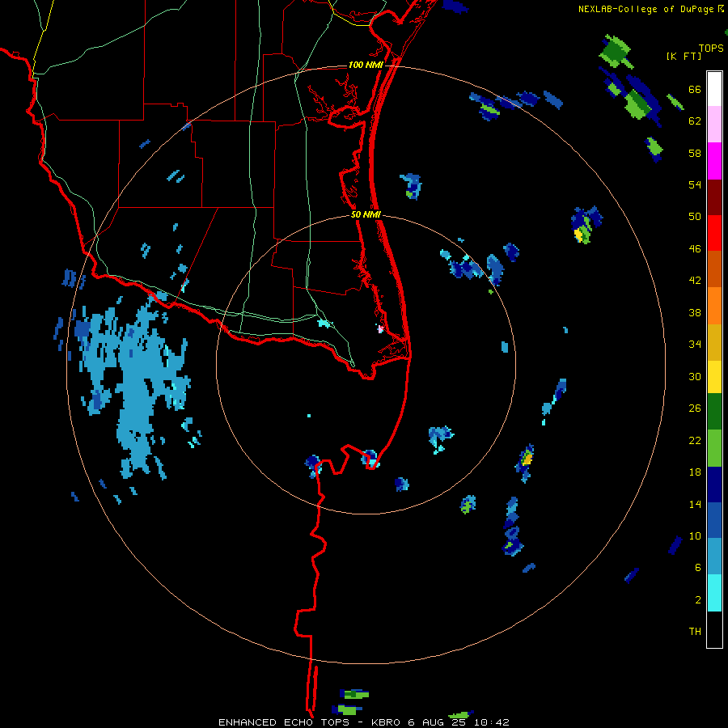Viewport: 728px width, 728px height.
Task: Click the "10:42" timestamp
Action: [x=492, y=722]
